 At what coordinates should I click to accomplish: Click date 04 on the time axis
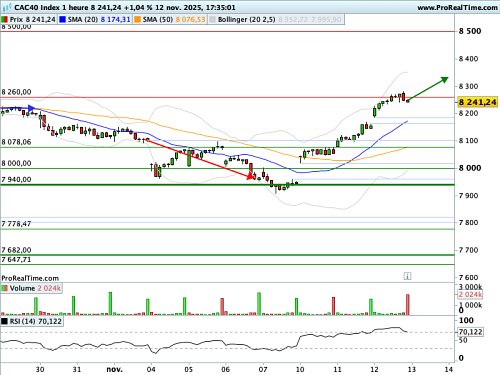tap(151, 369)
